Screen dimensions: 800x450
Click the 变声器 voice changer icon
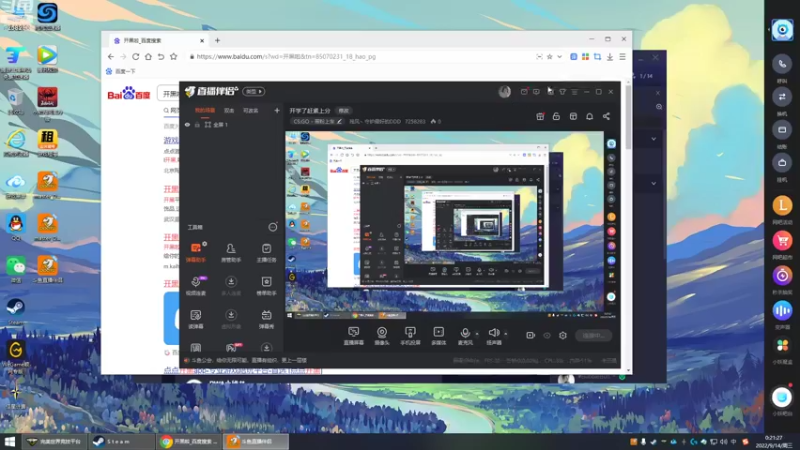[782, 310]
